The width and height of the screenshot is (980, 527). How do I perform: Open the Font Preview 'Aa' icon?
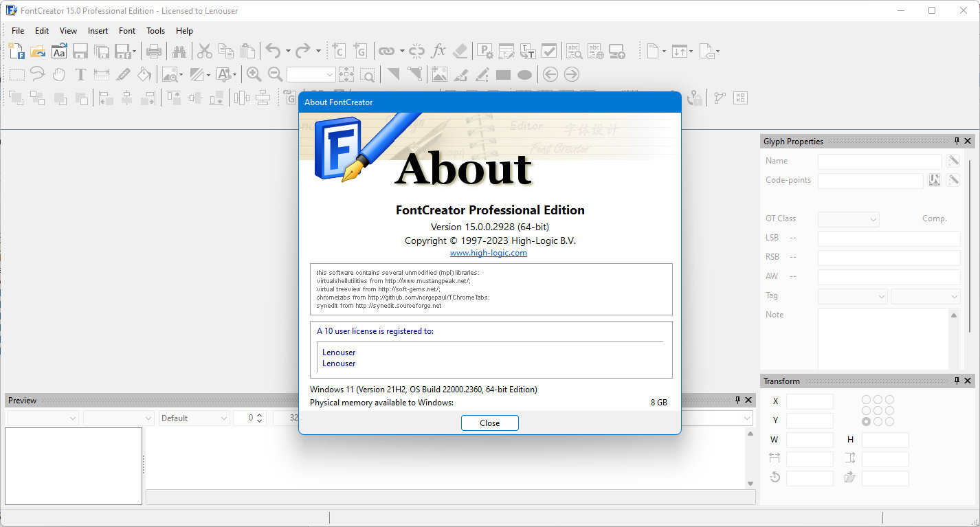(59, 52)
